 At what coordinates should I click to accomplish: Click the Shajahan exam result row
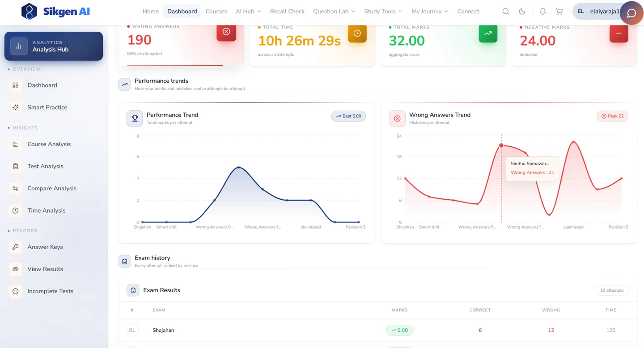point(377,330)
